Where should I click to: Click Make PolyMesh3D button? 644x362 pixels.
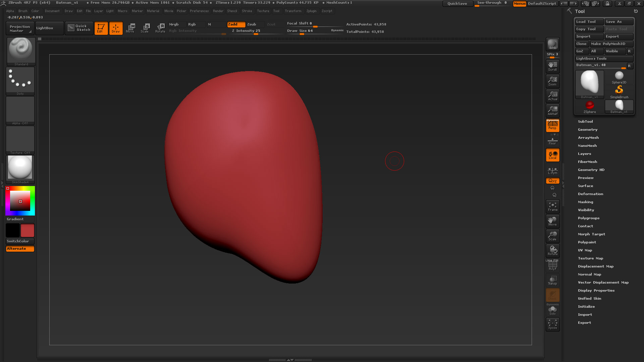click(x=611, y=44)
